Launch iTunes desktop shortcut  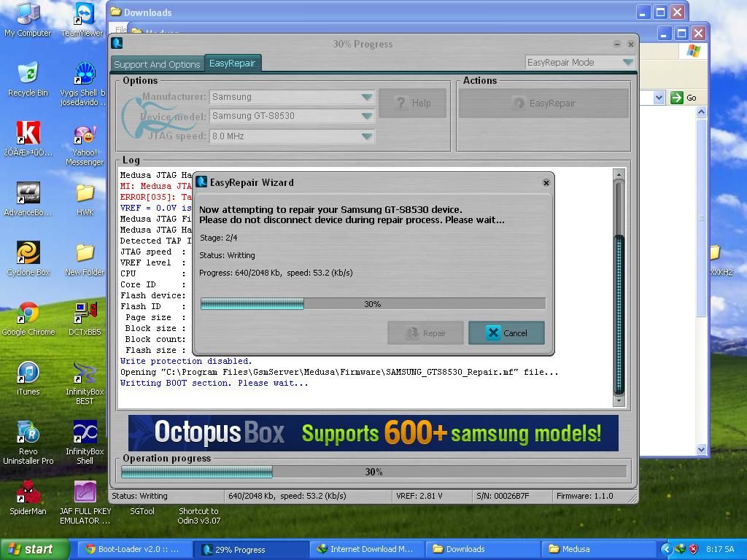[28, 378]
